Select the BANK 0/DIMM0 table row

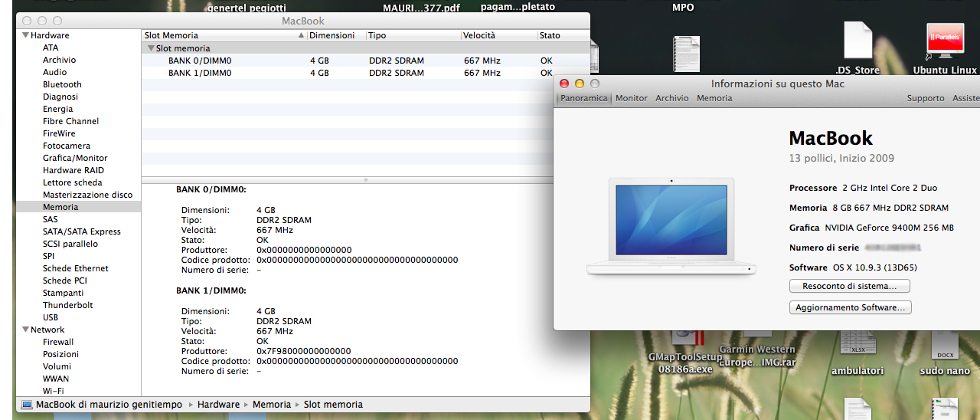(366, 61)
